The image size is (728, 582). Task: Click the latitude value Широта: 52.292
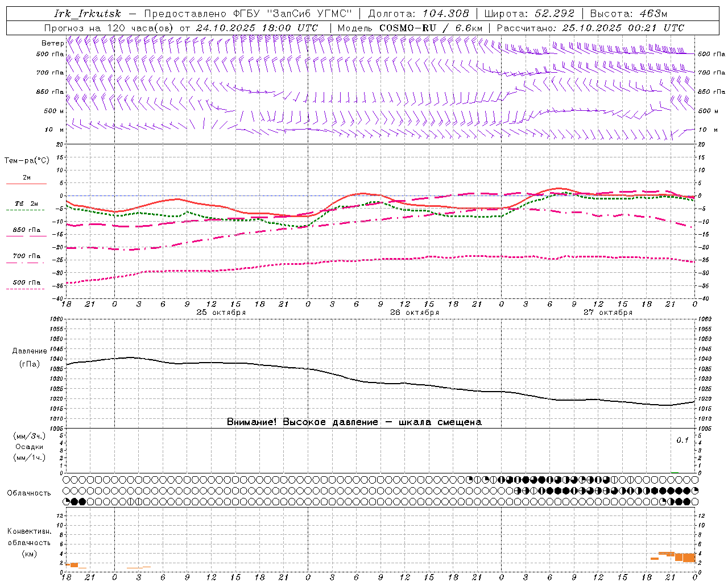pyautogui.click(x=530, y=14)
